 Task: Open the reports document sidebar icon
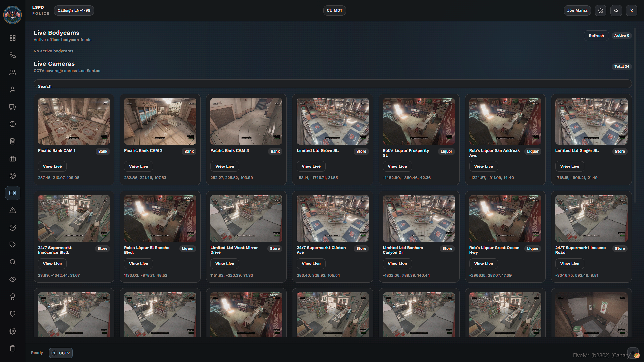[13, 141]
